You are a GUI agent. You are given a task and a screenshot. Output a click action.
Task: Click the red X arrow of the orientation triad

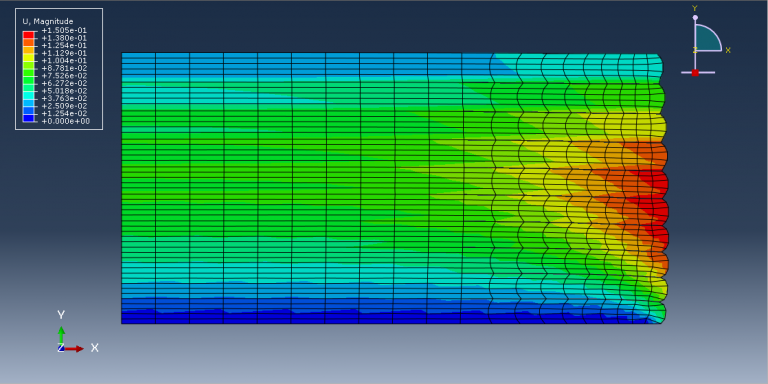tap(74, 349)
